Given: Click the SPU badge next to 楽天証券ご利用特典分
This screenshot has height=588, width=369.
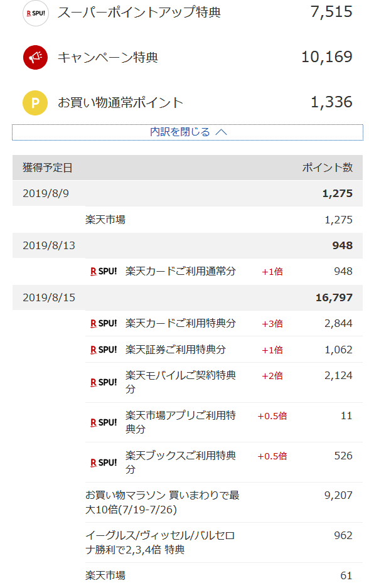Looking at the screenshot, I should pos(104,350).
